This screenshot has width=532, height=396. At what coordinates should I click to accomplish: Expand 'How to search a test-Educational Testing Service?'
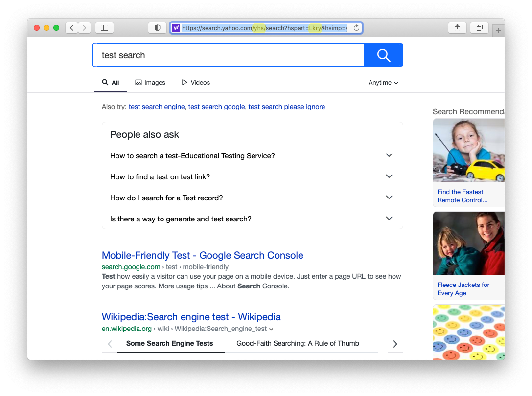[253, 155]
